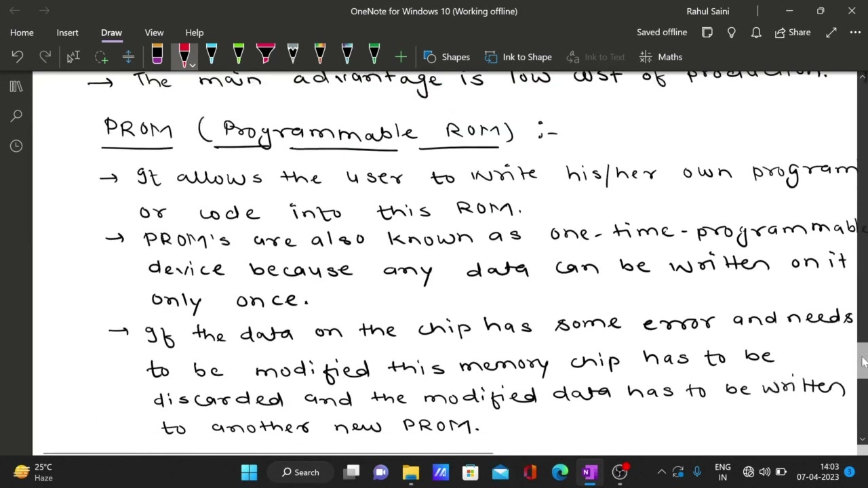Select the light blue pen
This screenshot has width=868, height=488.
[x=212, y=56]
